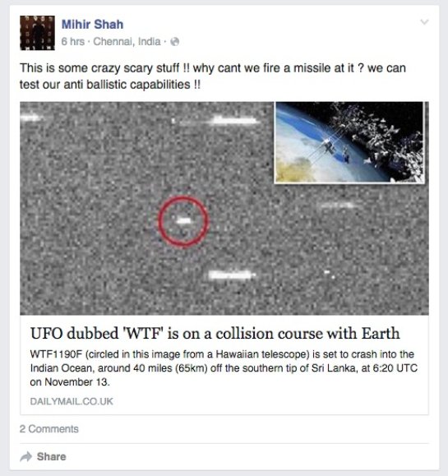Click the 6 hrs timestamp

click(x=73, y=41)
